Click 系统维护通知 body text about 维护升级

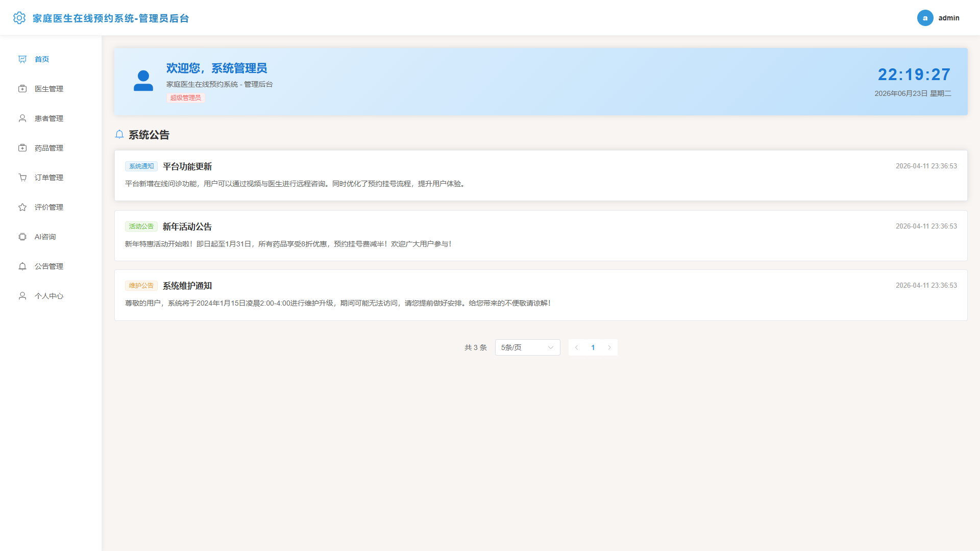tap(338, 303)
